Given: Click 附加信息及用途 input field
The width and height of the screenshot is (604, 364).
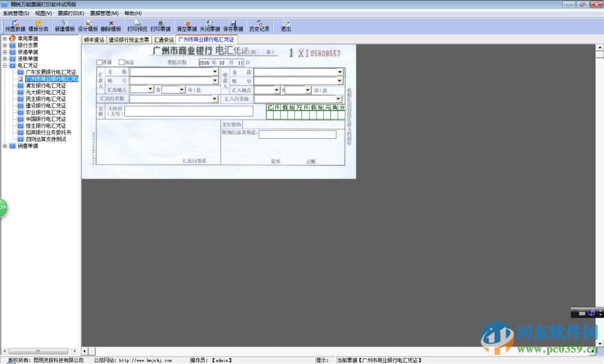Looking at the screenshot, I should click(x=297, y=134).
